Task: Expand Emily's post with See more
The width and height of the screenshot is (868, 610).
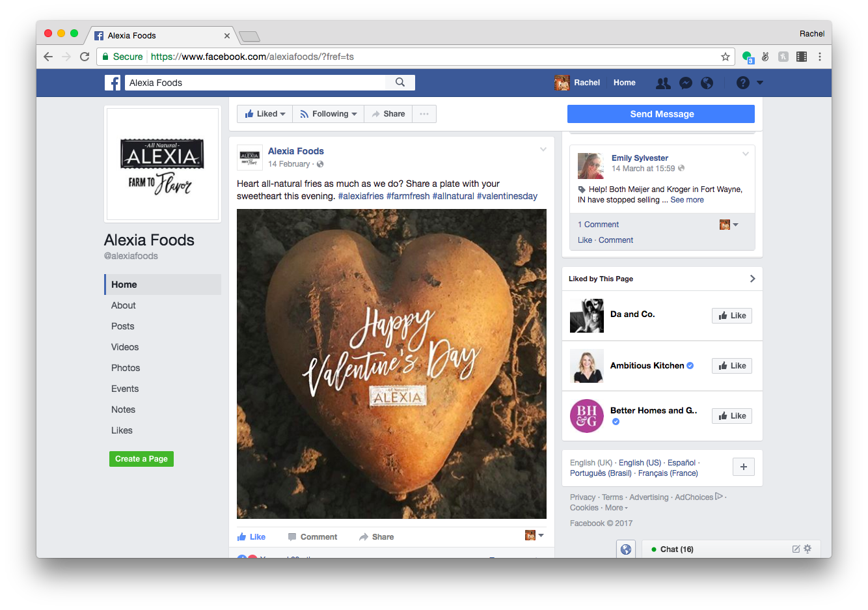Action: (687, 200)
